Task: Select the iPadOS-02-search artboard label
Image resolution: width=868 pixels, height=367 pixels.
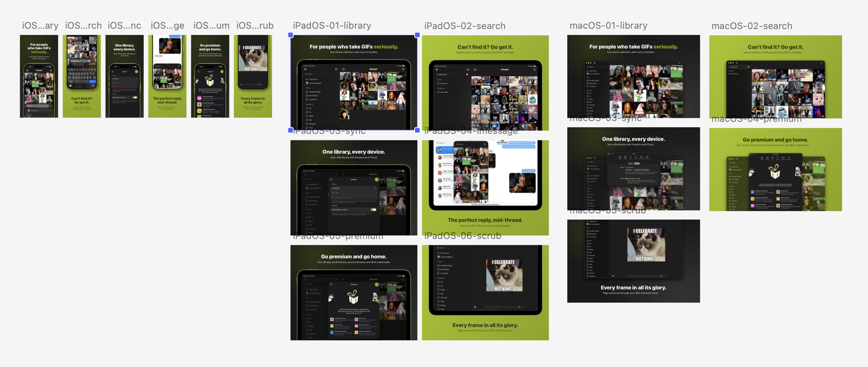Action: pyautogui.click(x=465, y=26)
